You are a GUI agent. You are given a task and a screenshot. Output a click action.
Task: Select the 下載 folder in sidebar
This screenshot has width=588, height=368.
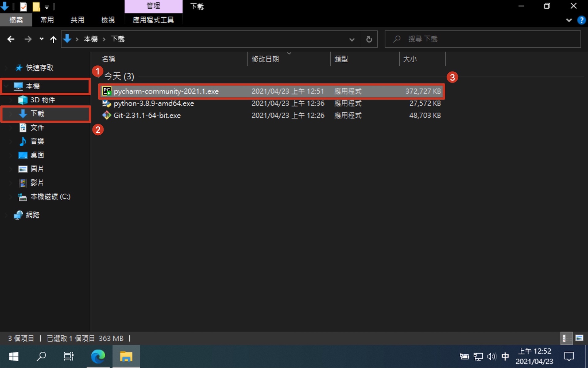tap(37, 114)
